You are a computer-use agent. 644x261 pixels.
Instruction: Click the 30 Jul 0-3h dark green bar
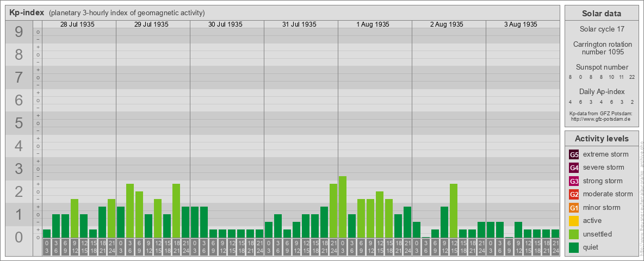coord(195,222)
